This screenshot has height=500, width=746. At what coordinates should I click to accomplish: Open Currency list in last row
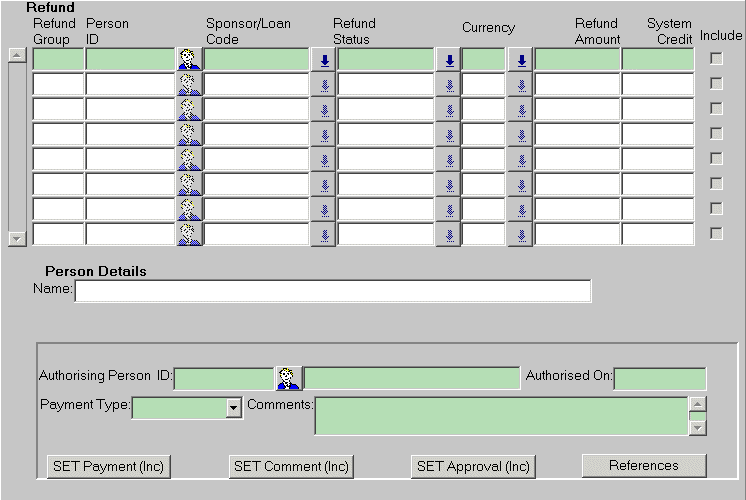click(x=520, y=235)
